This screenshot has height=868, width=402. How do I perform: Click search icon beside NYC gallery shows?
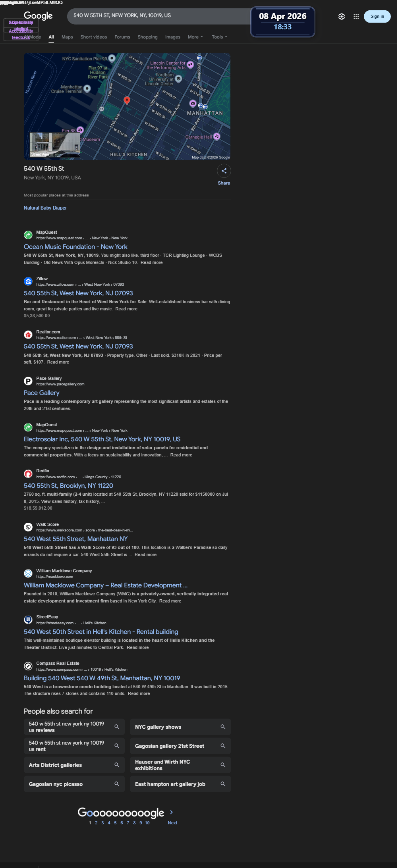[x=223, y=727]
